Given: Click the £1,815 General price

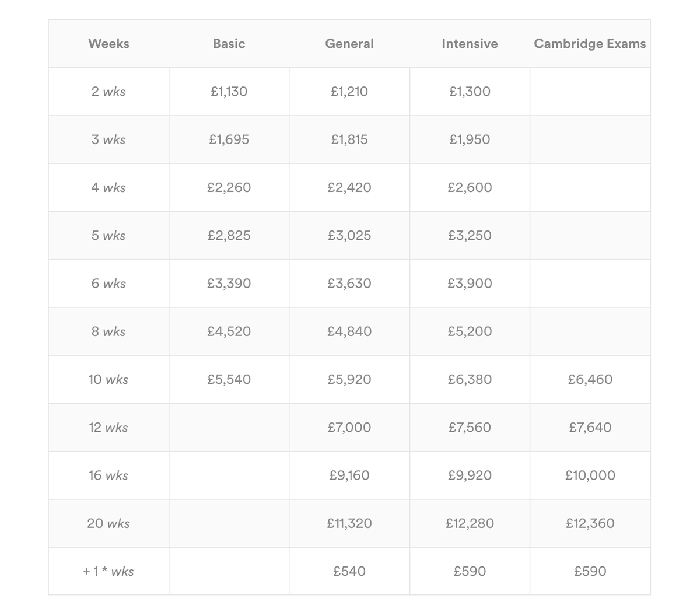Looking at the screenshot, I should click(349, 139).
